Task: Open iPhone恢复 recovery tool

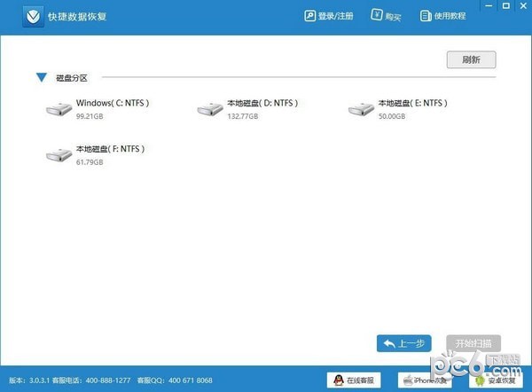Action: 424,380
